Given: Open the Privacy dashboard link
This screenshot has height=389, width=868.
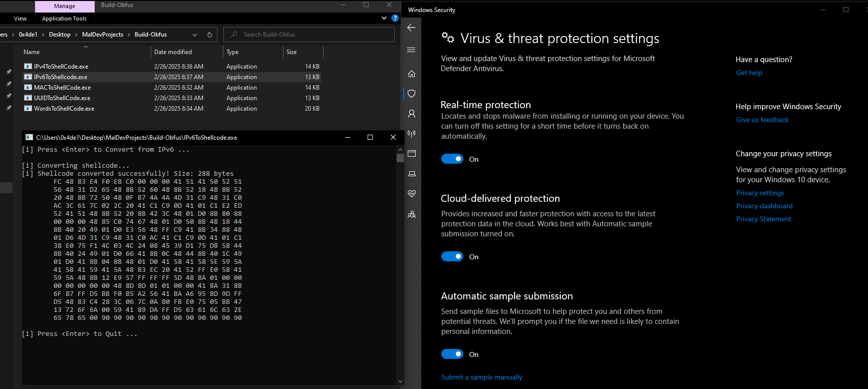Looking at the screenshot, I should click(764, 206).
